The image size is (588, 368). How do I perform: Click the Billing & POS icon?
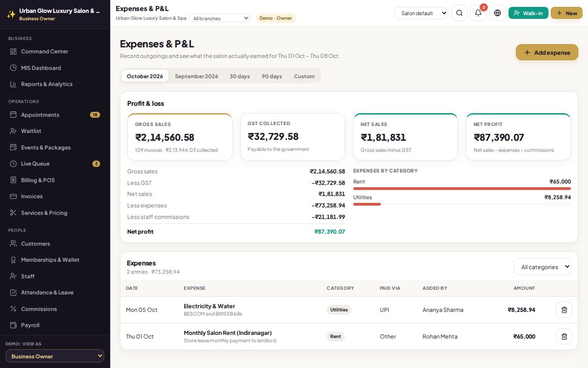[13, 180]
